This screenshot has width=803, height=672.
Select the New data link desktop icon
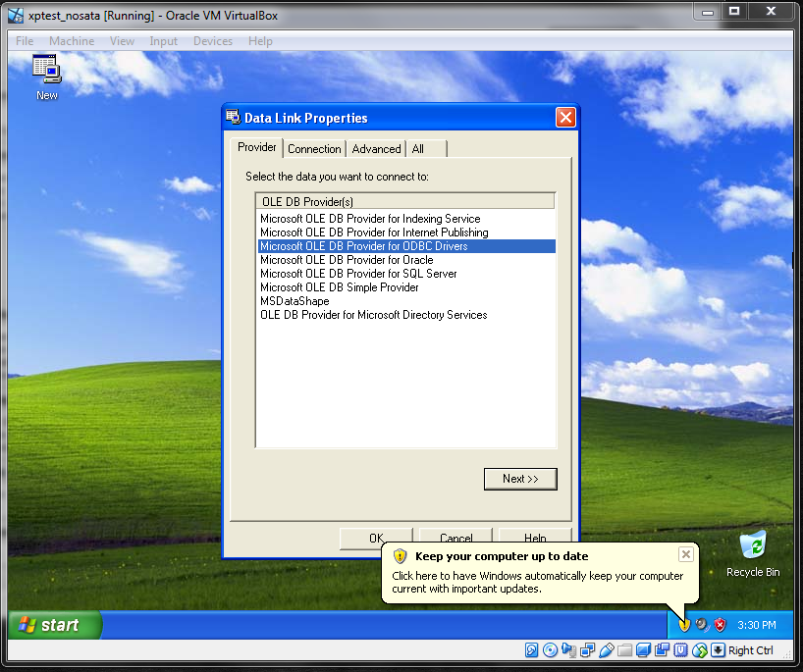tap(46, 78)
